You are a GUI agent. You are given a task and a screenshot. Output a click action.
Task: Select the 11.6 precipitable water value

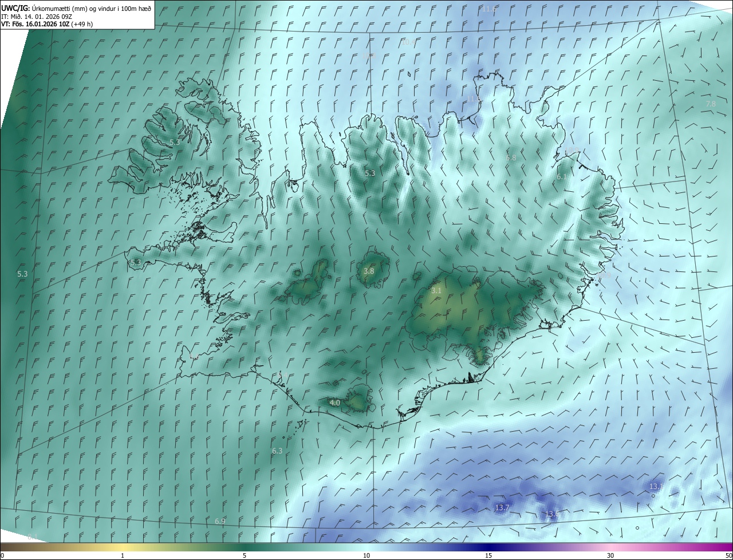point(489,9)
